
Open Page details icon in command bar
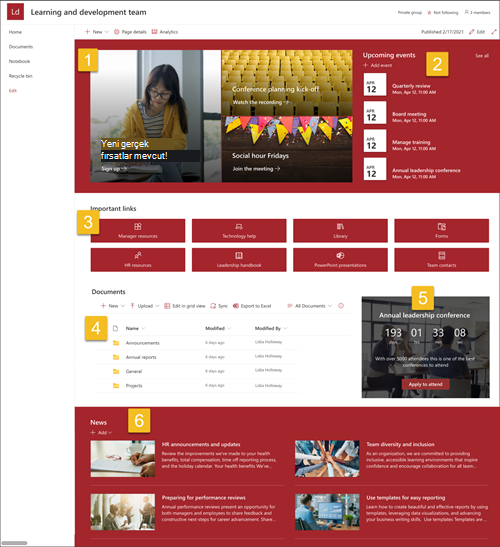pyautogui.click(x=117, y=32)
